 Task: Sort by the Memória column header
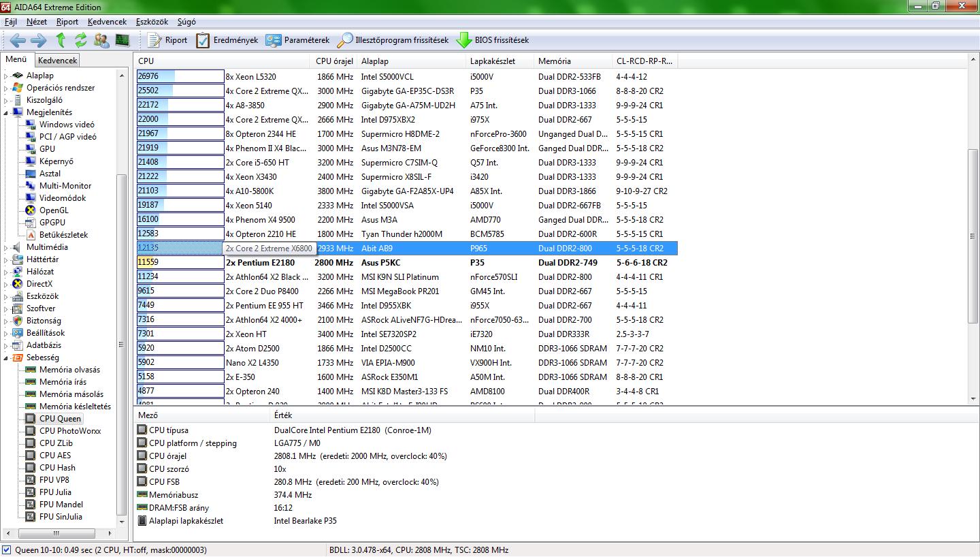coord(574,61)
